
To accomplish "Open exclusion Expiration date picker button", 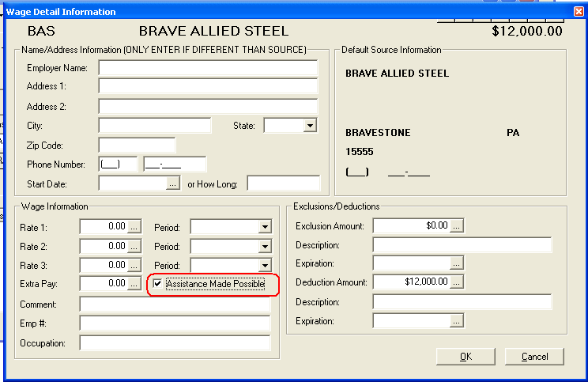I will 456,263.
